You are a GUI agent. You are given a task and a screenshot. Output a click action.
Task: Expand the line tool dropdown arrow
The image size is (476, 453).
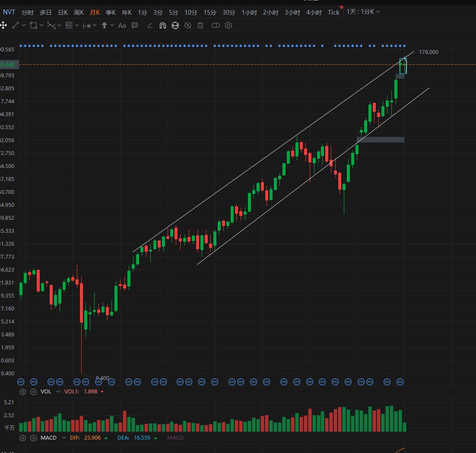click(x=24, y=25)
